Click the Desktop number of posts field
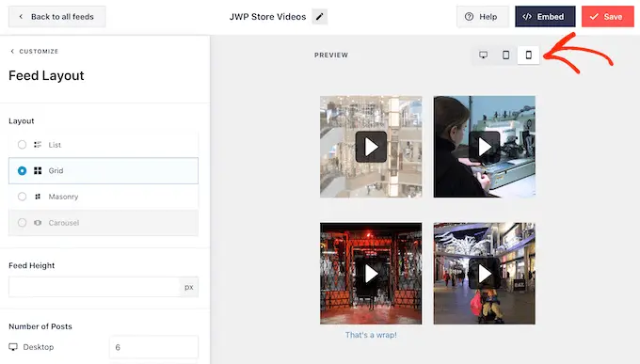 (x=153, y=347)
